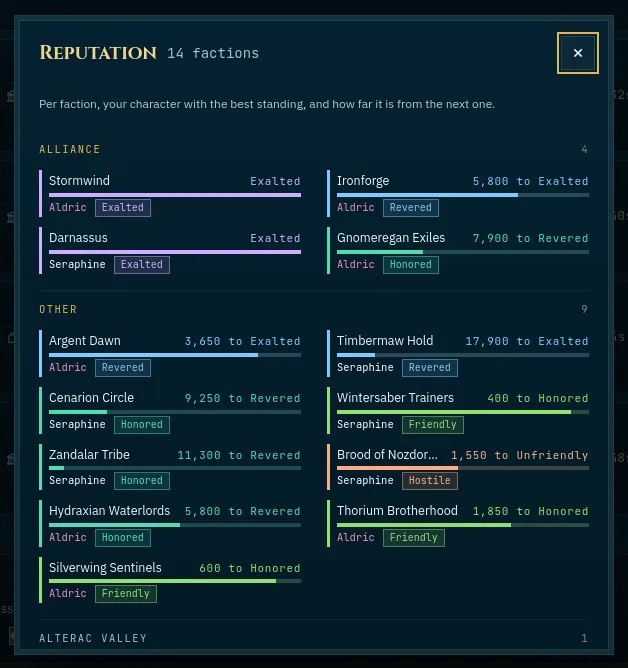The height and width of the screenshot is (668, 628).
Task: Select the Gnomeregan Exiles Honored badge
Action: click(411, 265)
